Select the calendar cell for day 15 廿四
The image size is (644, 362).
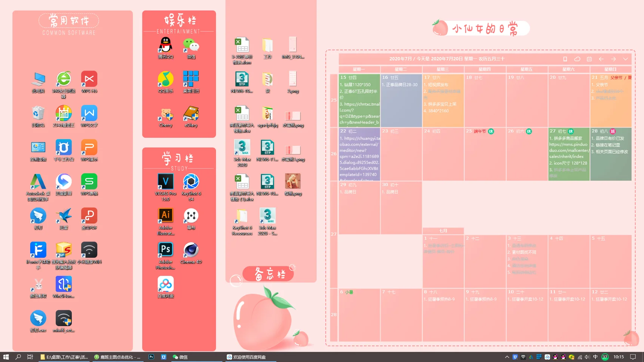tap(359, 100)
